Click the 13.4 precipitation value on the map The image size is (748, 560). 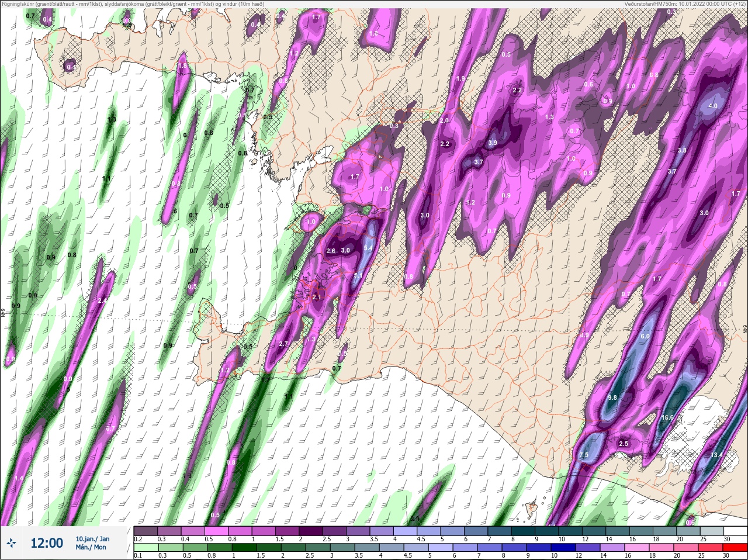coord(717,455)
